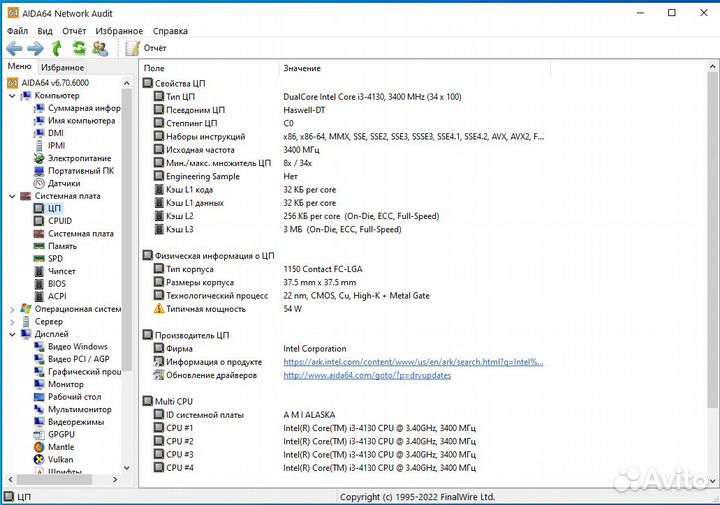This screenshot has height=505, width=720.
Task: Open the users/remote management icon
Action: (x=100, y=48)
